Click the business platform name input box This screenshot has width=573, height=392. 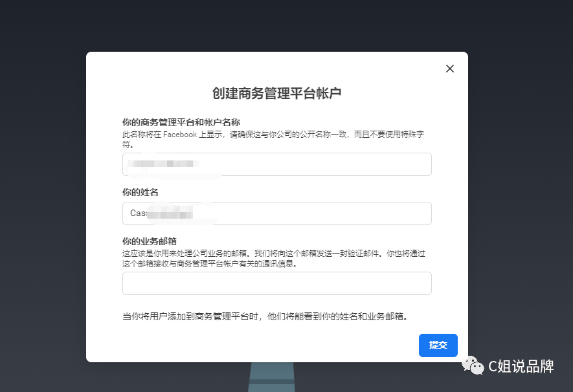pos(276,164)
